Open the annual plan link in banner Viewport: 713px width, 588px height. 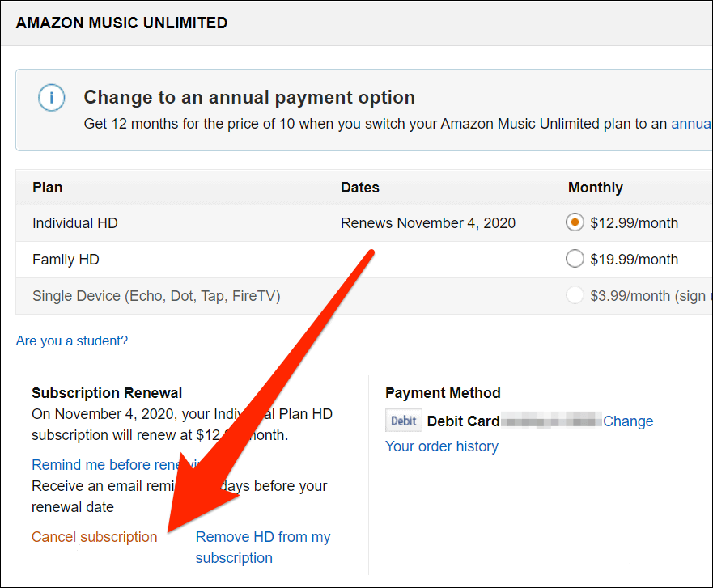tap(691, 124)
